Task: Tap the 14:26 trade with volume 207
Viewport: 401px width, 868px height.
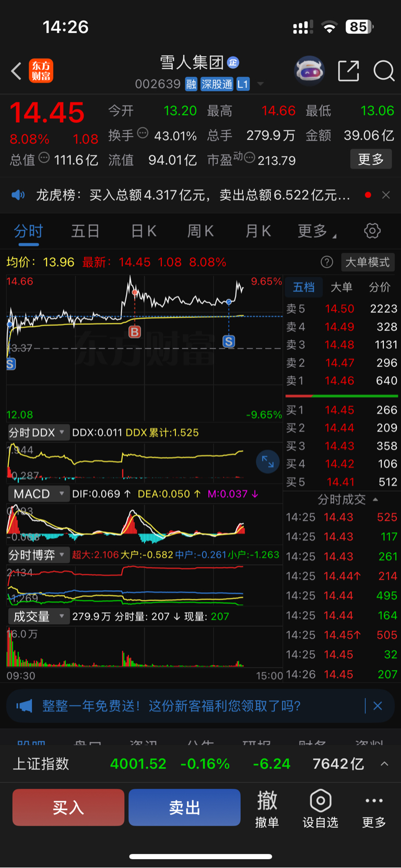Action: (341, 674)
